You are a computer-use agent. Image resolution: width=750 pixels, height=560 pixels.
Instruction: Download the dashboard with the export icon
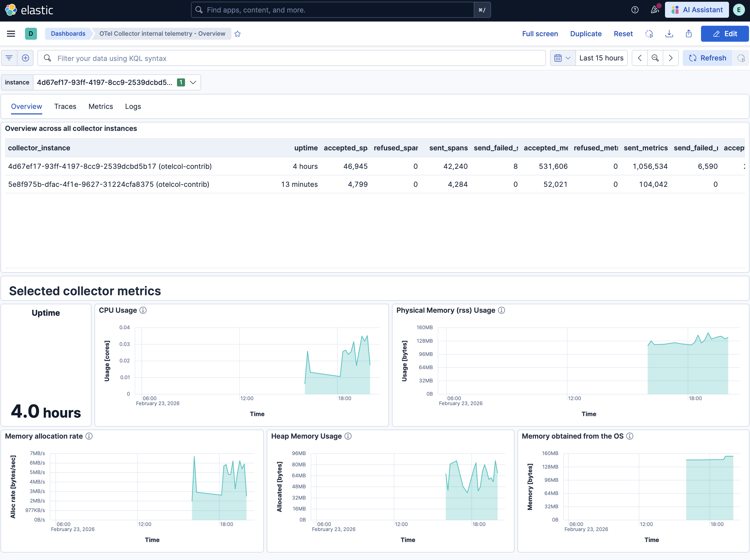click(669, 33)
